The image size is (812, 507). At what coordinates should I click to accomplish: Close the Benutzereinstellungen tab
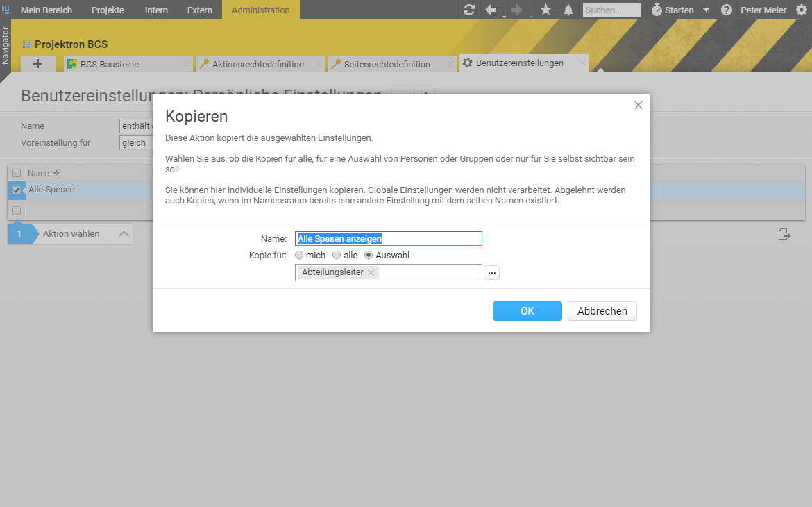pyautogui.click(x=582, y=63)
